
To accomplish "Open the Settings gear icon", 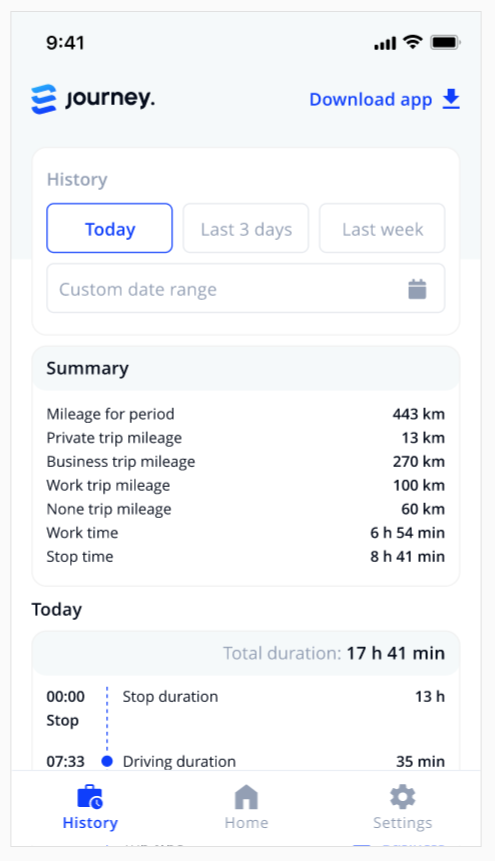I will [x=403, y=797].
